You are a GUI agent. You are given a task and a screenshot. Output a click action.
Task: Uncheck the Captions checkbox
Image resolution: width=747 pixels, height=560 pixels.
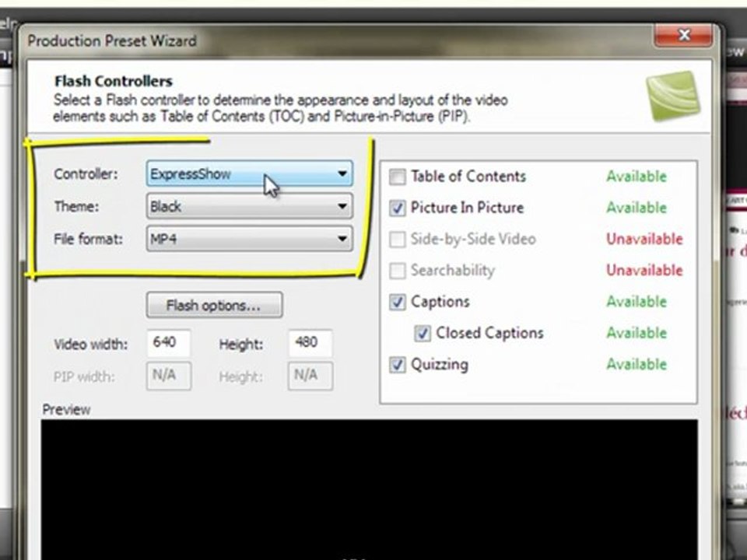398,302
